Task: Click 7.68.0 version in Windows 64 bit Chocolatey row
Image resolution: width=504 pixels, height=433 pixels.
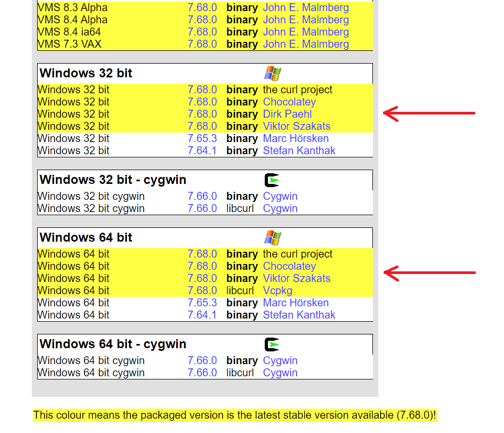Action: [202, 266]
